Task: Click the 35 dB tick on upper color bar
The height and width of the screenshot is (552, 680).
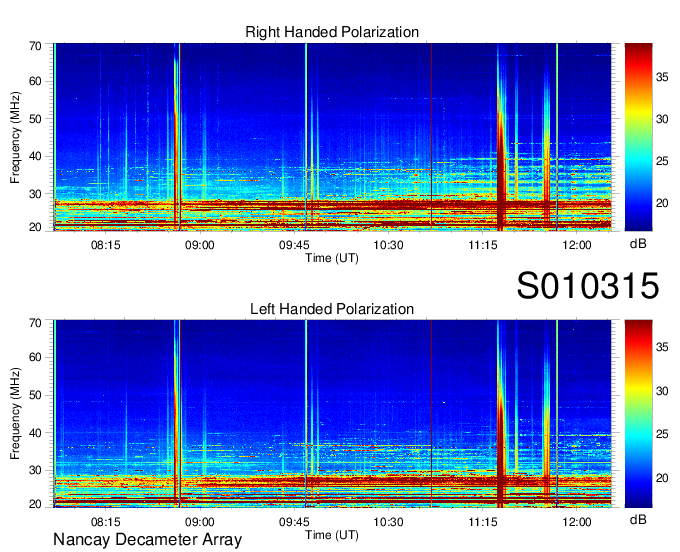Action: [662, 77]
